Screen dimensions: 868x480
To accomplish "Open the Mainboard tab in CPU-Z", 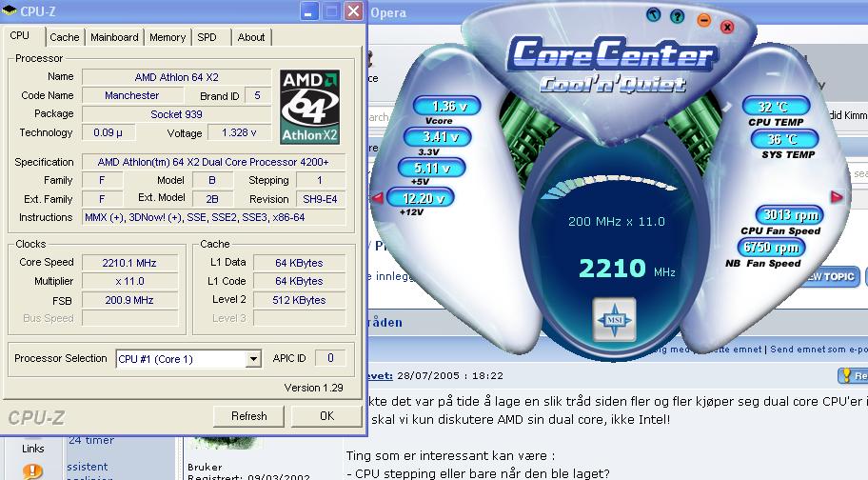I will pyautogui.click(x=114, y=37).
